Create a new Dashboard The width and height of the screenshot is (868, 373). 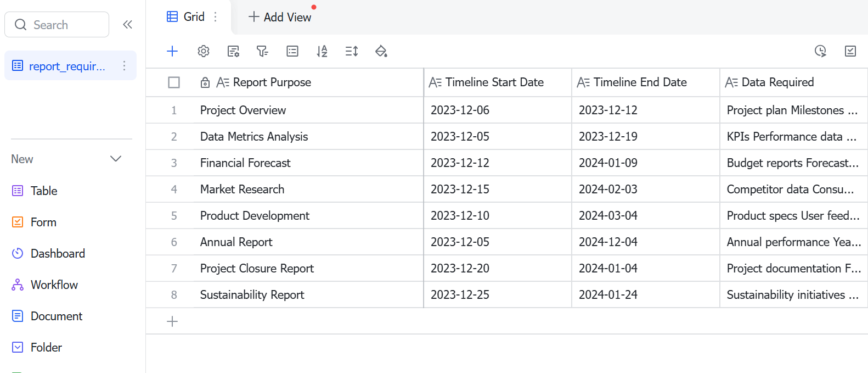pyautogui.click(x=48, y=253)
